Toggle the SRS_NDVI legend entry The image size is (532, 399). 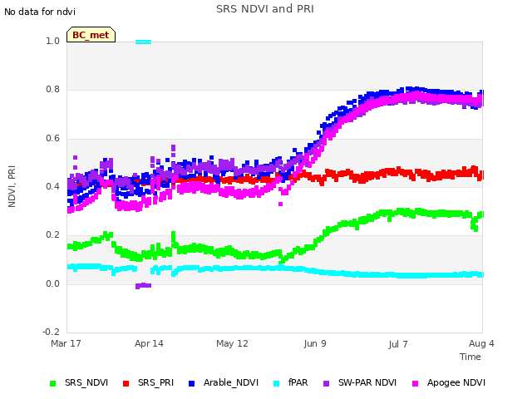(79, 382)
